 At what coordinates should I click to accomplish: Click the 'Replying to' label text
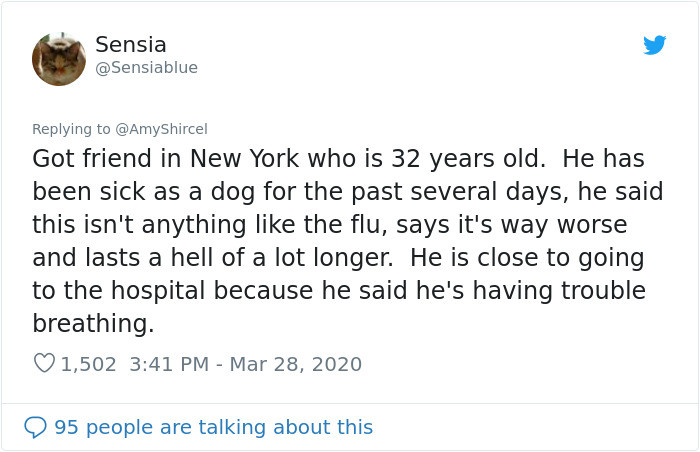(x=71, y=129)
